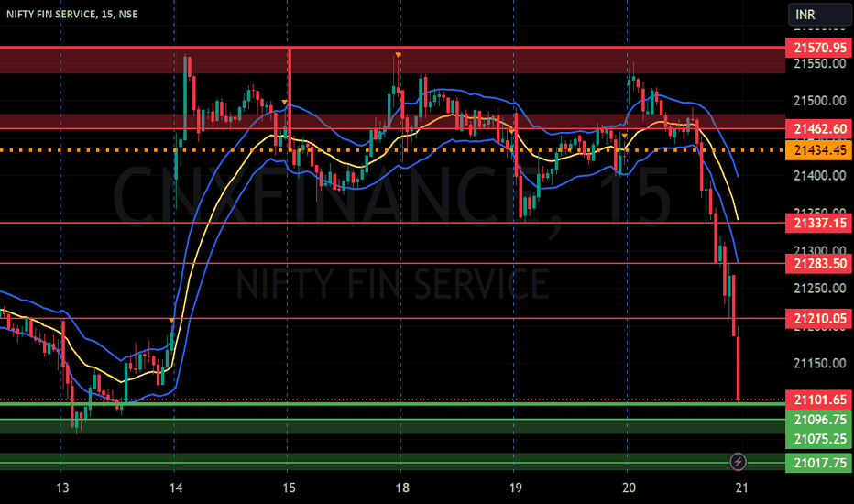Image resolution: width=854 pixels, height=504 pixels.
Task: Click the 21550.00 price scale value
Action: pyautogui.click(x=820, y=64)
